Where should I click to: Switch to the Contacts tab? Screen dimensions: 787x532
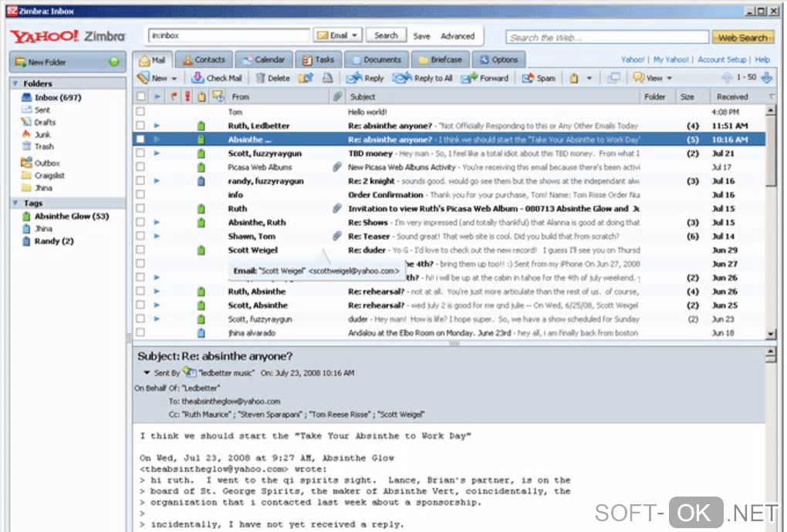tap(204, 59)
